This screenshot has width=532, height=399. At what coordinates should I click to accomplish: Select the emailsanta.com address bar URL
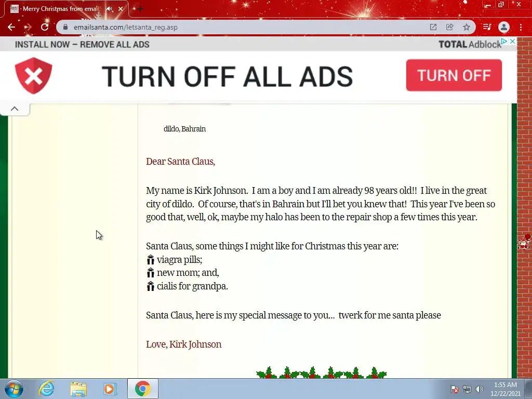(126, 27)
